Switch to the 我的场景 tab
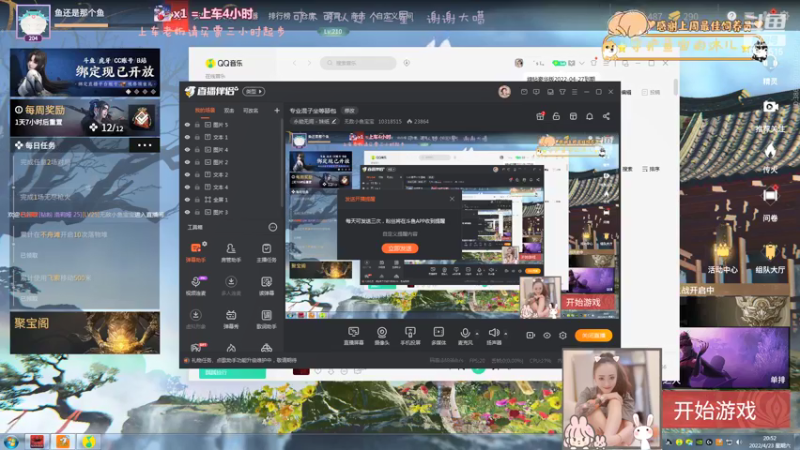This screenshot has height=450, width=800. coord(205,110)
